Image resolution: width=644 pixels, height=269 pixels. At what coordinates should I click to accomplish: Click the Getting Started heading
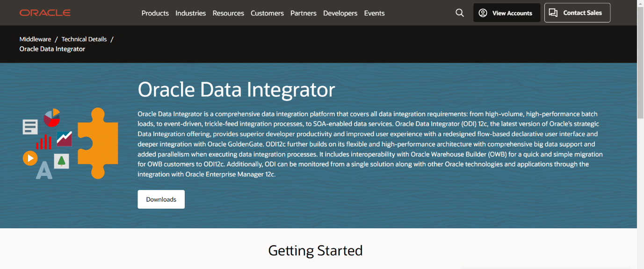pos(315,250)
